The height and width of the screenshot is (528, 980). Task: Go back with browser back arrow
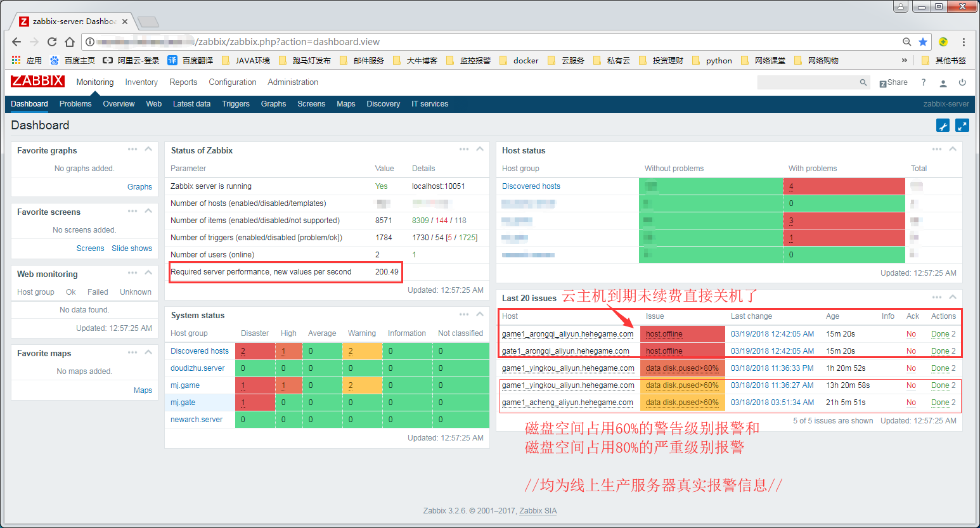point(16,42)
